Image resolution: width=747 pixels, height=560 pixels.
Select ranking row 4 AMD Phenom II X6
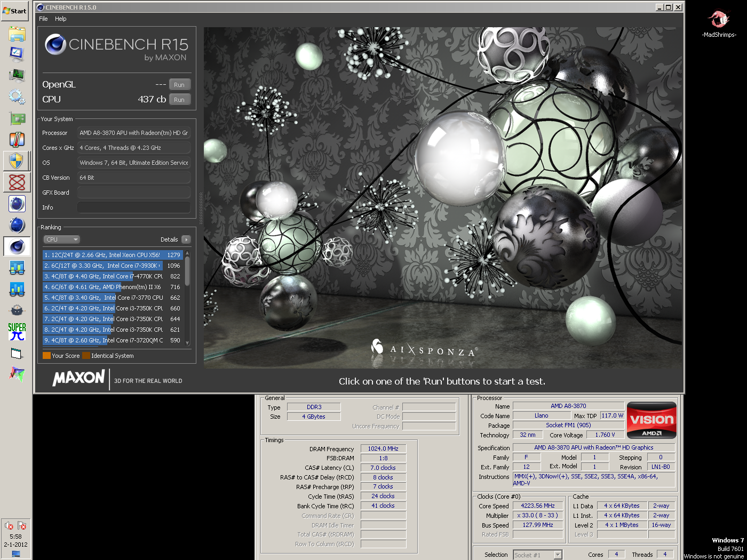[x=113, y=287]
